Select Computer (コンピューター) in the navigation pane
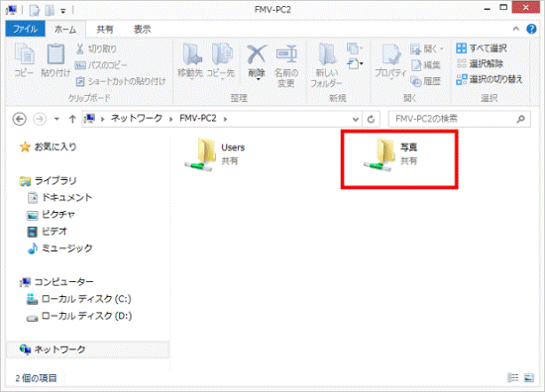Image resolution: width=545 pixels, height=392 pixels. pos(56,282)
